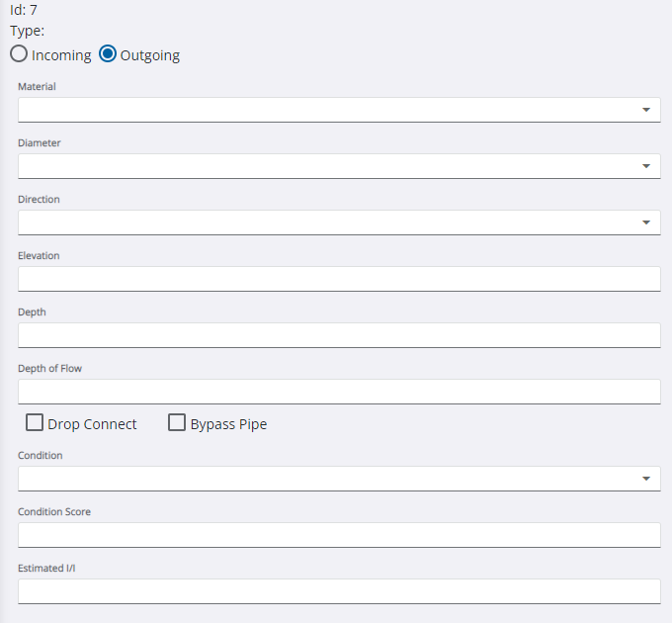Click into the Elevation input field
The width and height of the screenshot is (672, 623).
[339, 279]
